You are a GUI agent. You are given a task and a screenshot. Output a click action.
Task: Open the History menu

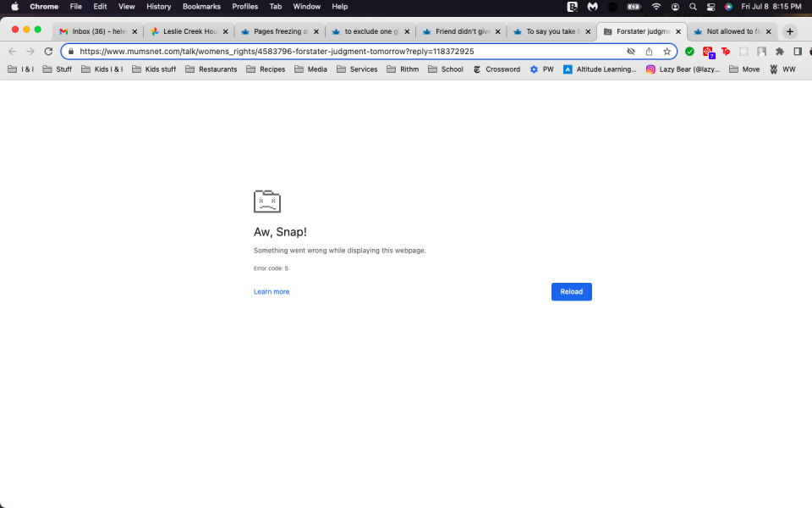pos(158,6)
